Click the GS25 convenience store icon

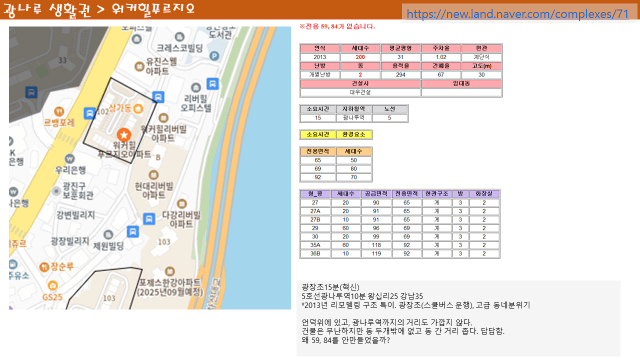pyautogui.click(x=52, y=285)
